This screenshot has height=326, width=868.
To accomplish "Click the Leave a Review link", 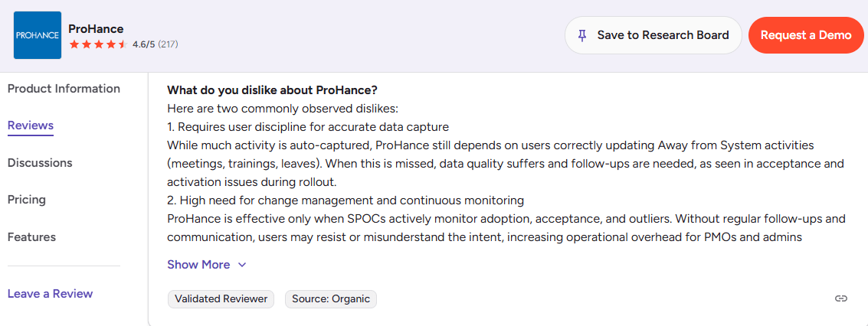I will coord(50,294).
